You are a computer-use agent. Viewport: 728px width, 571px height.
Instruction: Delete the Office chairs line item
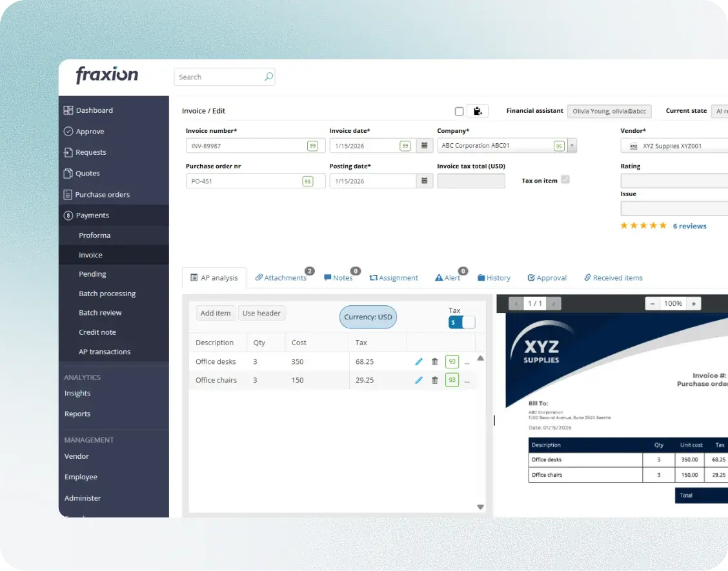tap(434, 380)
